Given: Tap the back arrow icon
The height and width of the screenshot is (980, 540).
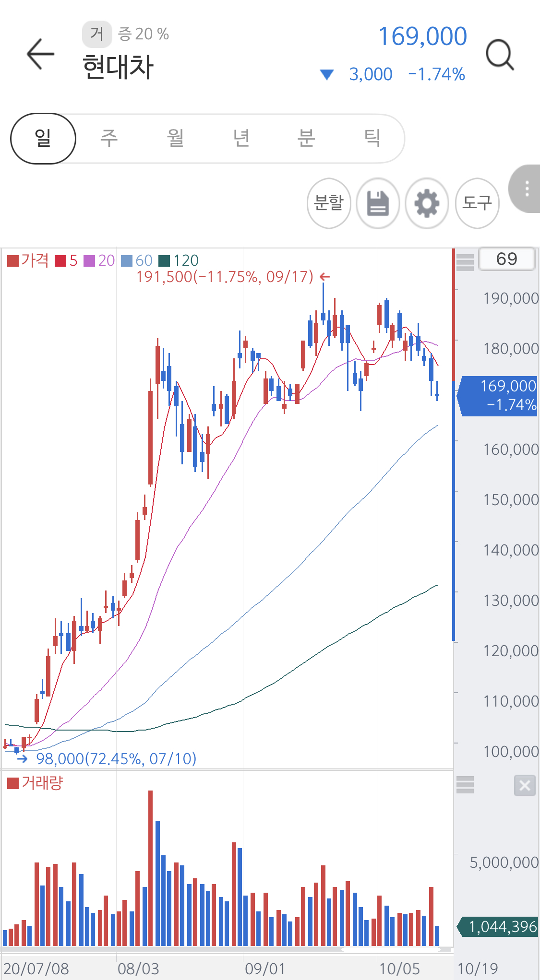Looking at the screenshot, I should 40,54.
